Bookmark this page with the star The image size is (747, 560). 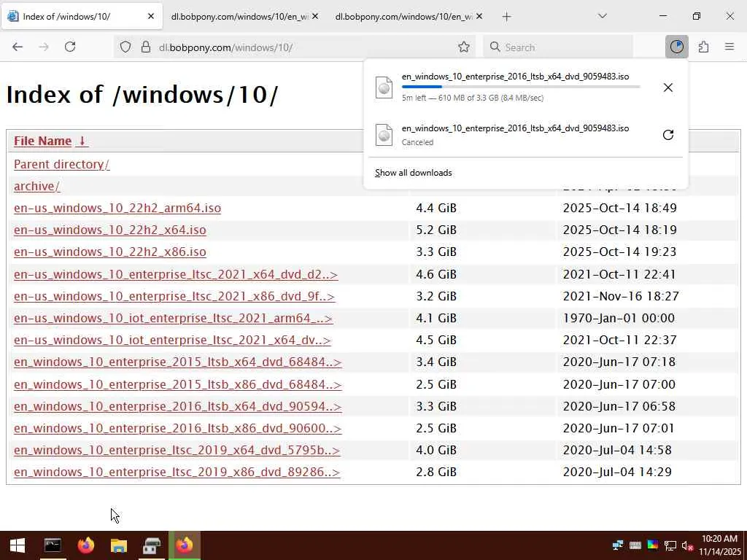pos(463,47)
